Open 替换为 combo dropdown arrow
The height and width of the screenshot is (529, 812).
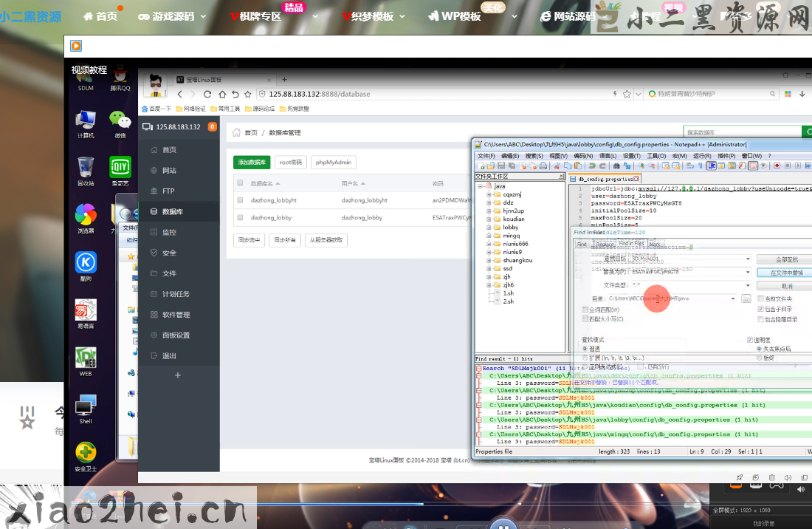point(748,272)
